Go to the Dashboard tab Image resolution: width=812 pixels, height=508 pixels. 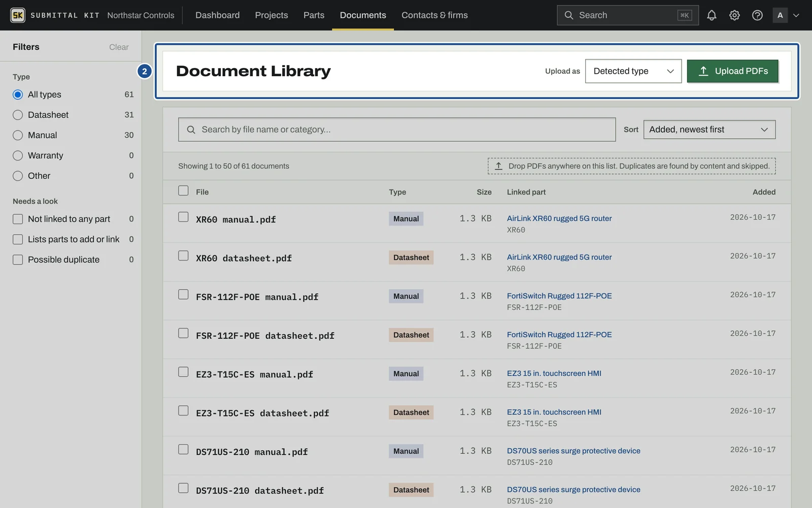(217, 15)
